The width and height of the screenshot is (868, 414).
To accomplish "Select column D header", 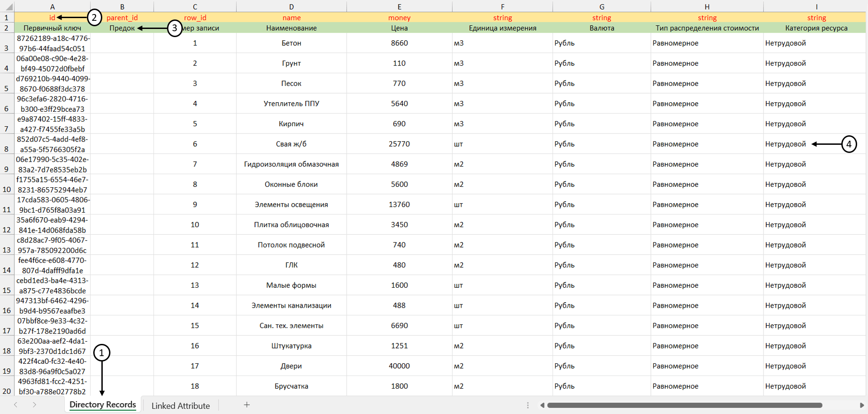I will point(291,6).
